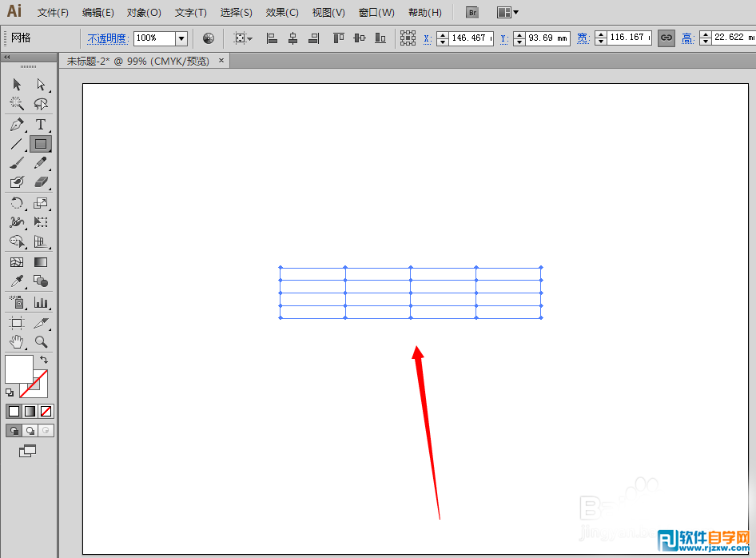
Task: Close the 未标题-2 document tab
Action: click(221, 60)
